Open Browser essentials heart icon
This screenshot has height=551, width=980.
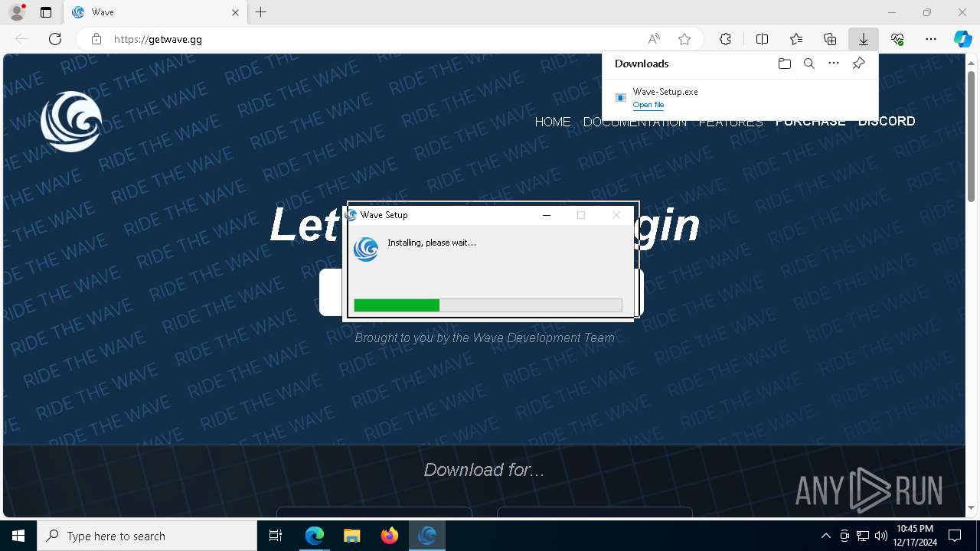click(x=897, y=39)
